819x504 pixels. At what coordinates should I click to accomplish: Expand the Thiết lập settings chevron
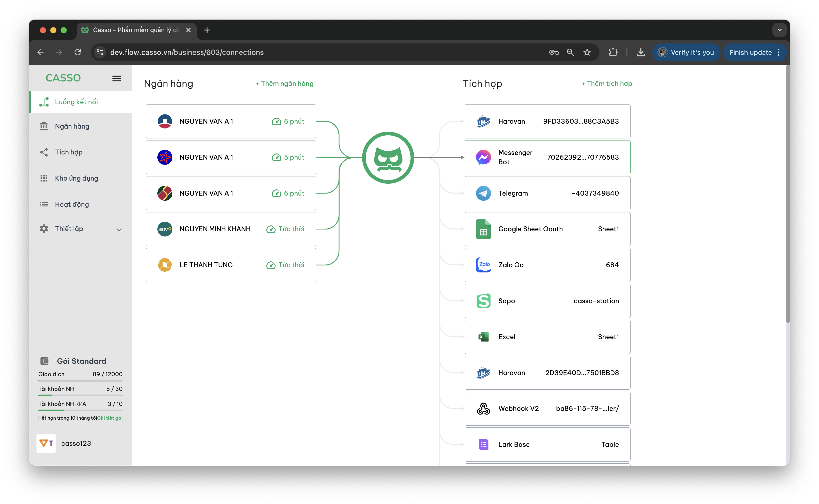point(119,229)
